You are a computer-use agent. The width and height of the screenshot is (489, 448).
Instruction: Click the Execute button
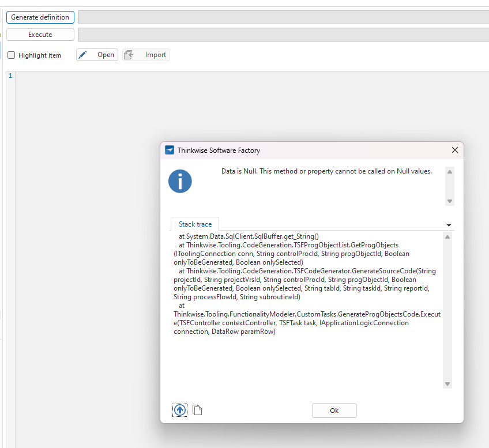click(x=40, y=35)
